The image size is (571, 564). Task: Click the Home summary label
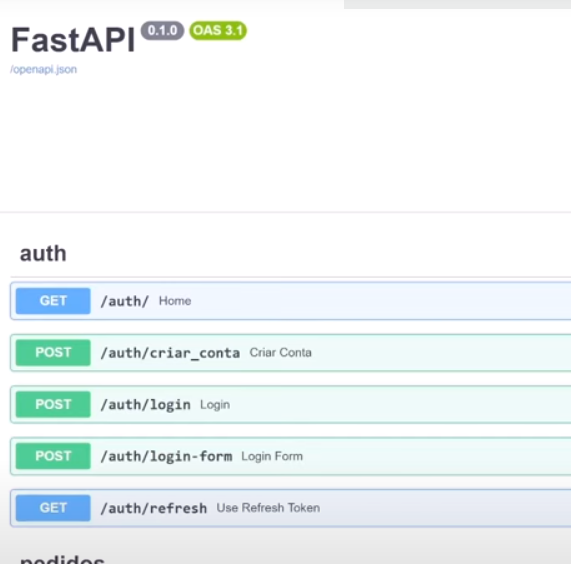175,301
